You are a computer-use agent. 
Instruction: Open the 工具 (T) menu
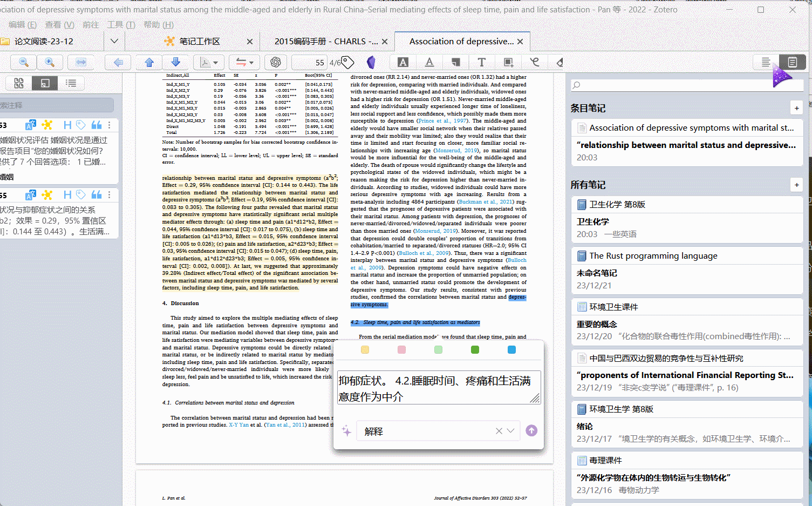[121, 25]
